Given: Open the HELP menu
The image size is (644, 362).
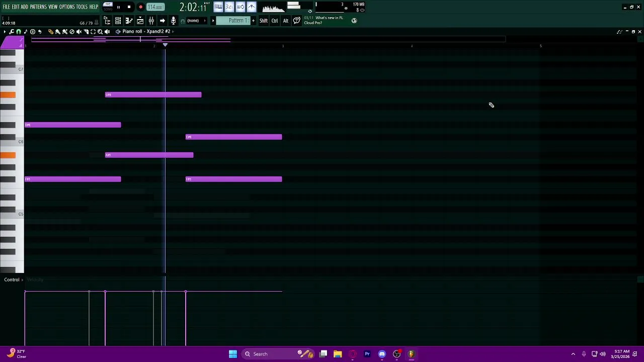Looking at the screenshot, I should (x=94, y=7).
